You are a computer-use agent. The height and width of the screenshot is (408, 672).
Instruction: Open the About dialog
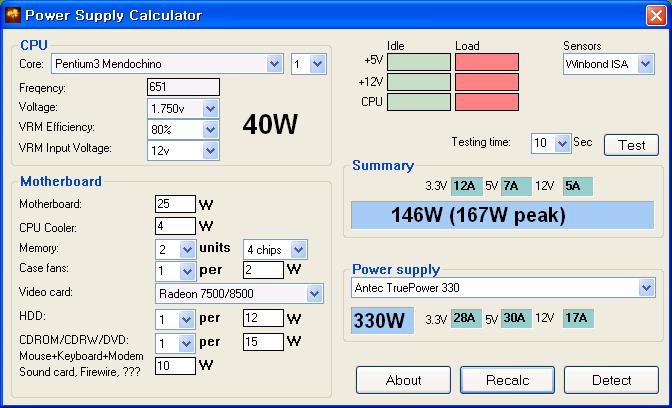[403, 380]
